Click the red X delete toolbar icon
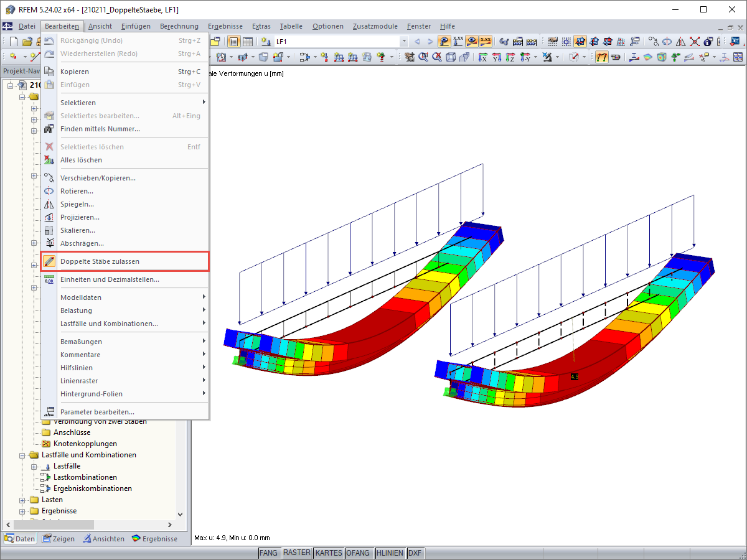The width and height of the screenshot is (747, 560). pos(694,42)
